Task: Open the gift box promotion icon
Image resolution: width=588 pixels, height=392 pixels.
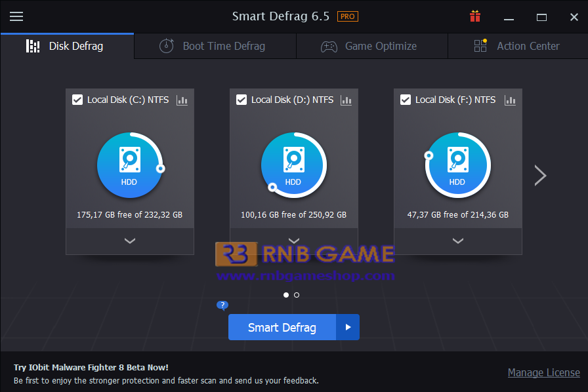Action: click(x=475, y=16)
